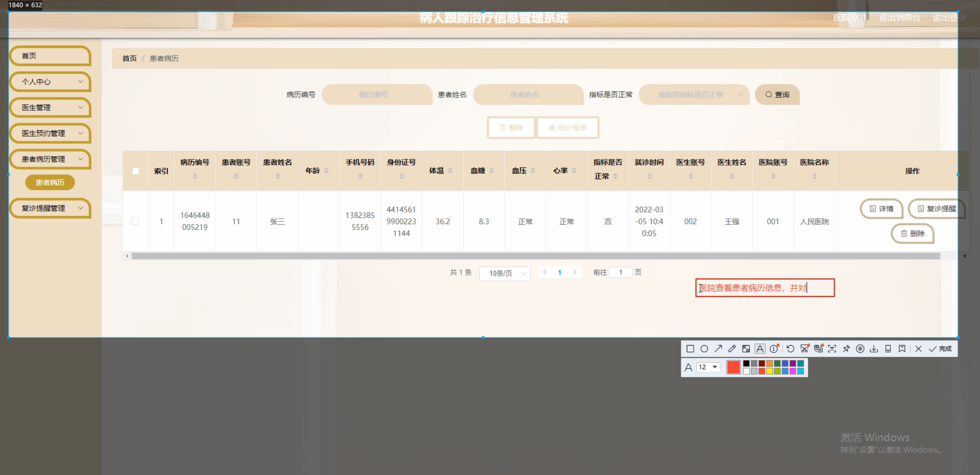Select the ellipse annotation tool
This screenshot has height=475, width=980.
(x=704, y=349)
